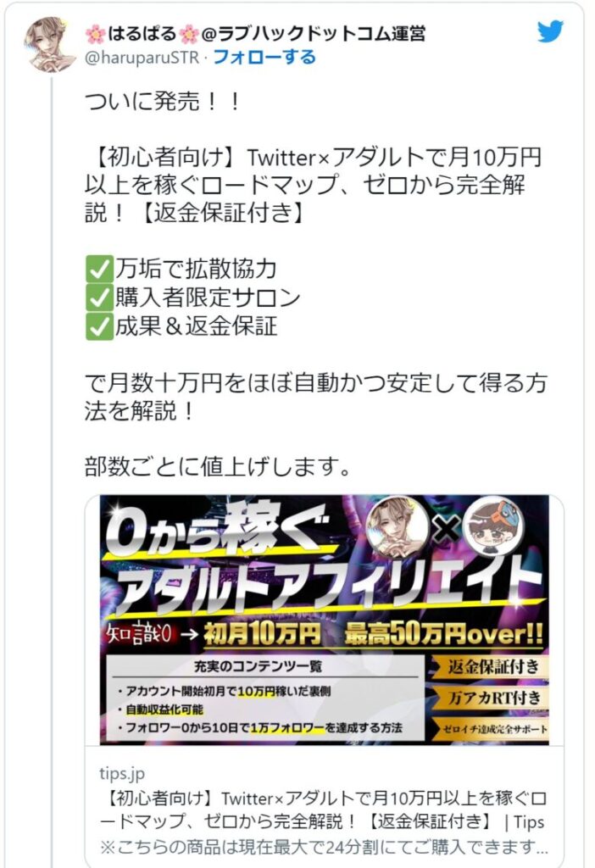Click the cherry blossom emoji before はるぱる
595x868 pixels.
point(95,34)
